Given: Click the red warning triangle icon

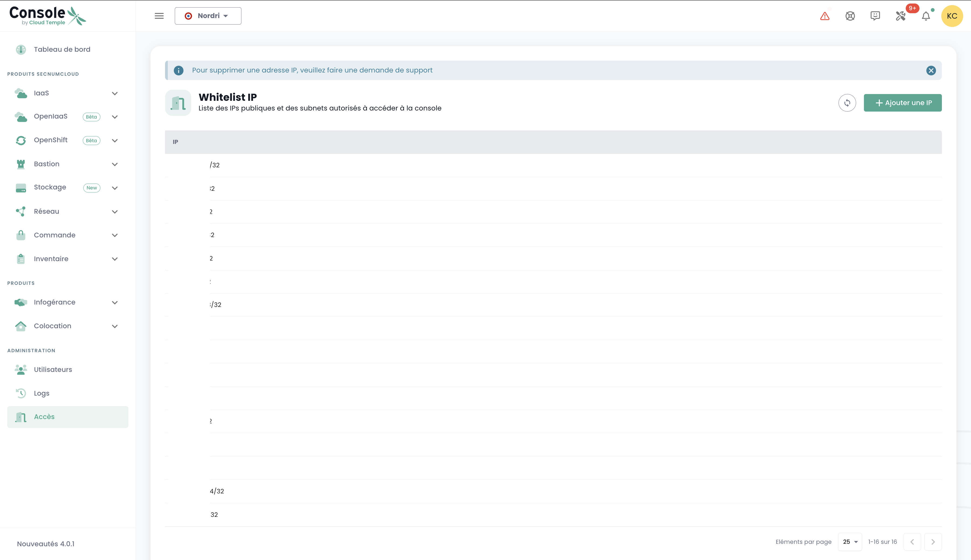Looking at the screenshot, I should pyautogui.click(x=824, y=16).
